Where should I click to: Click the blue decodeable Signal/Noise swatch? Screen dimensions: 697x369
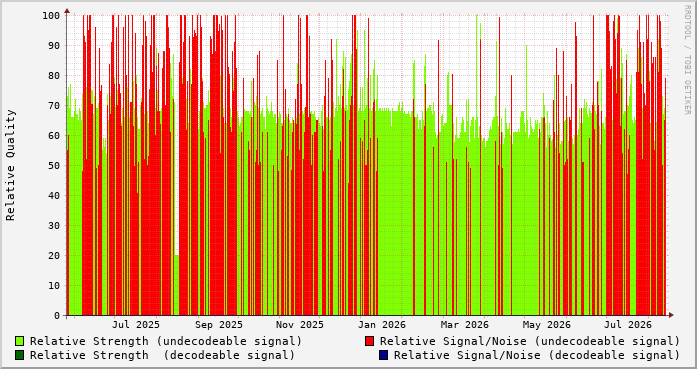coord(383,355)
